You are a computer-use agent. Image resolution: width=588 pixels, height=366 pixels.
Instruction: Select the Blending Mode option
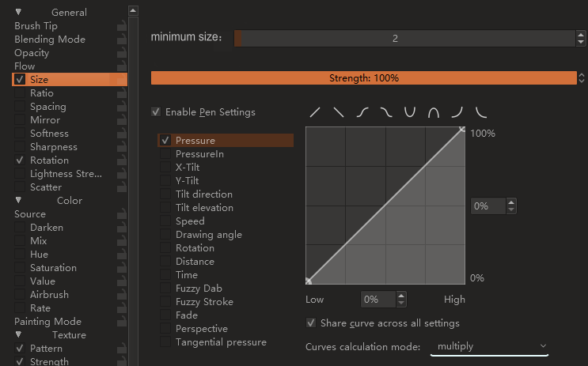49,40
